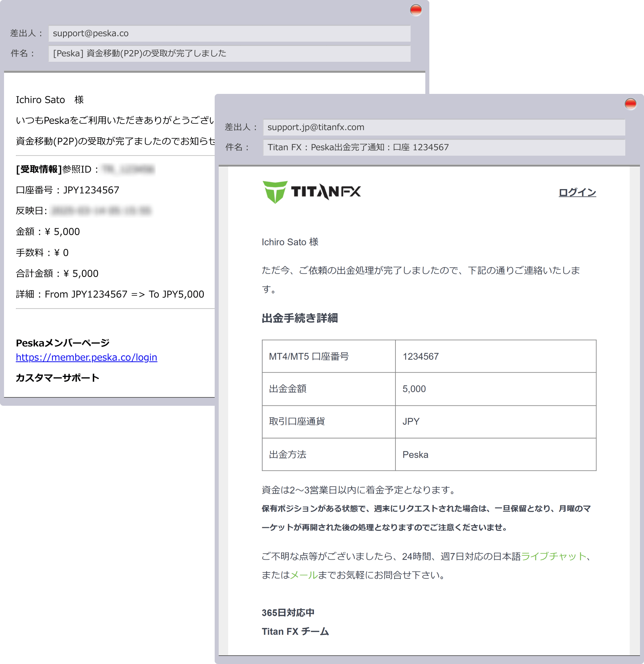Click currency cell JPY in table
The image size is (644, 664).
tap(496, 422)
